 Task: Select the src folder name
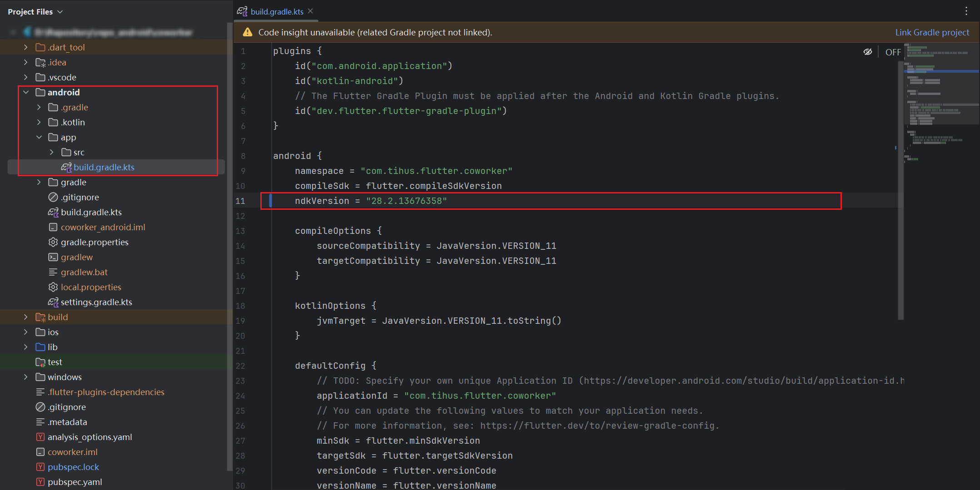(x=79, y=152)
